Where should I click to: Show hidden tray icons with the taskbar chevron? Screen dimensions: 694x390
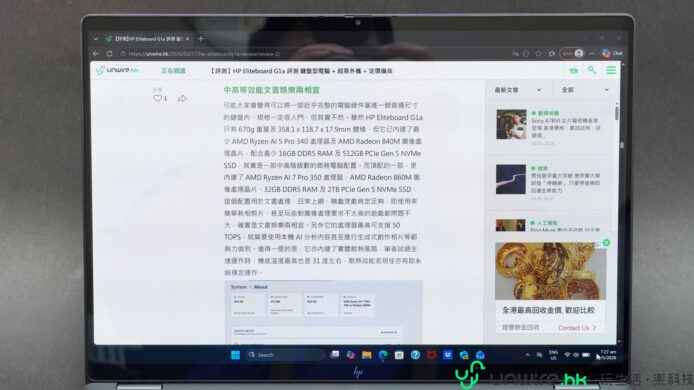pyautogui.click(x=527, y=355)
